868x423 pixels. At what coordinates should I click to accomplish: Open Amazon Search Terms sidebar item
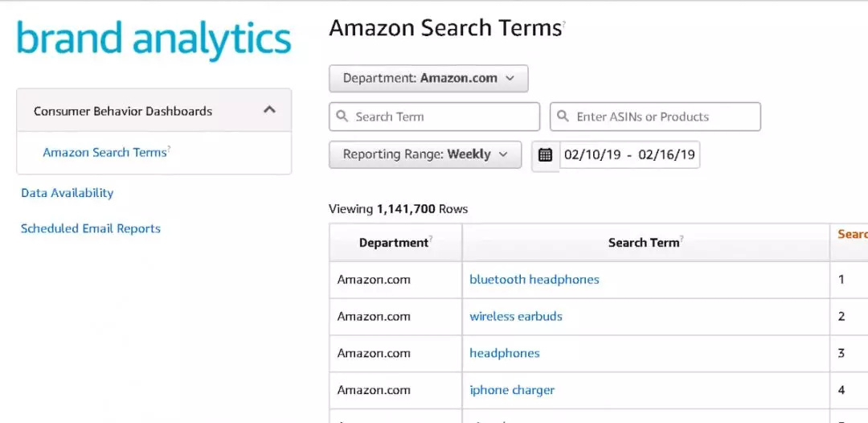point(105,153)
